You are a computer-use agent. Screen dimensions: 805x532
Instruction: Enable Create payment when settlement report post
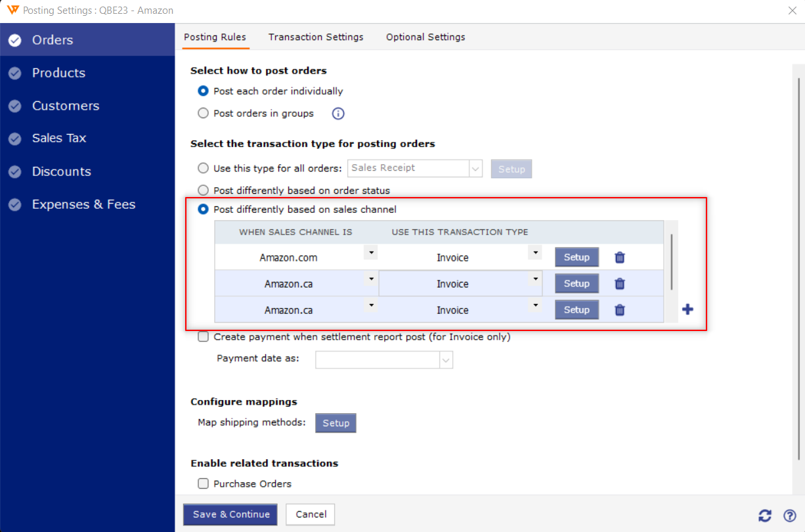coord(204,337)
